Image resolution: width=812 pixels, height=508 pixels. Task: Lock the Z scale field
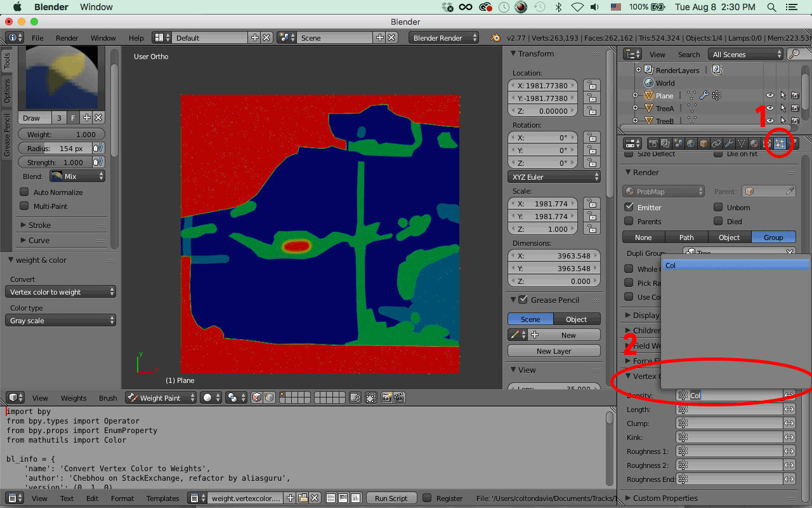[591, 229]
